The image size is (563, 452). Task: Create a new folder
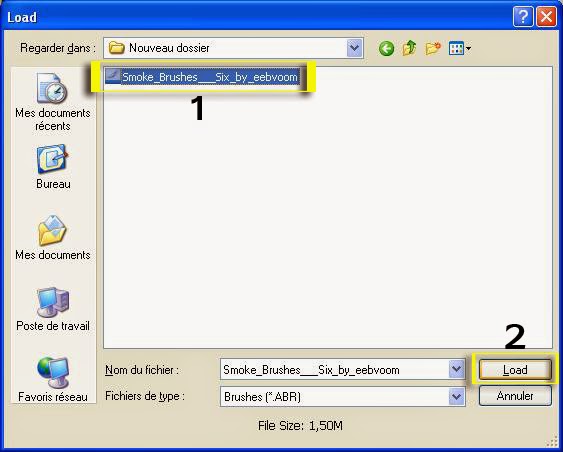(x=433, y=48)
